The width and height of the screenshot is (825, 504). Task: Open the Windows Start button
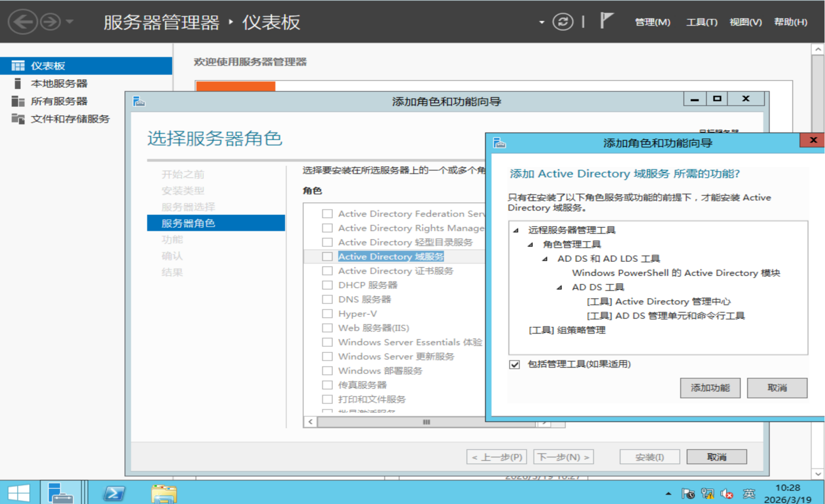(x=18, y=493)
